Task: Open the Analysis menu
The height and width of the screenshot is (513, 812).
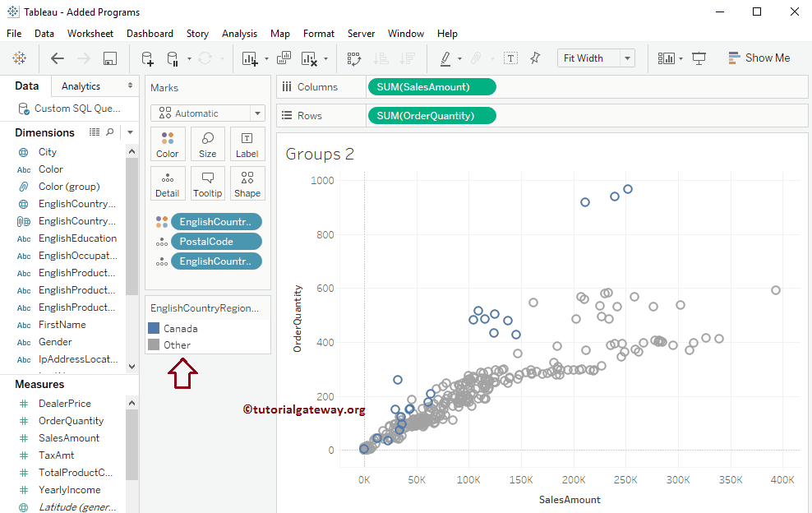Action: (239, 34)
